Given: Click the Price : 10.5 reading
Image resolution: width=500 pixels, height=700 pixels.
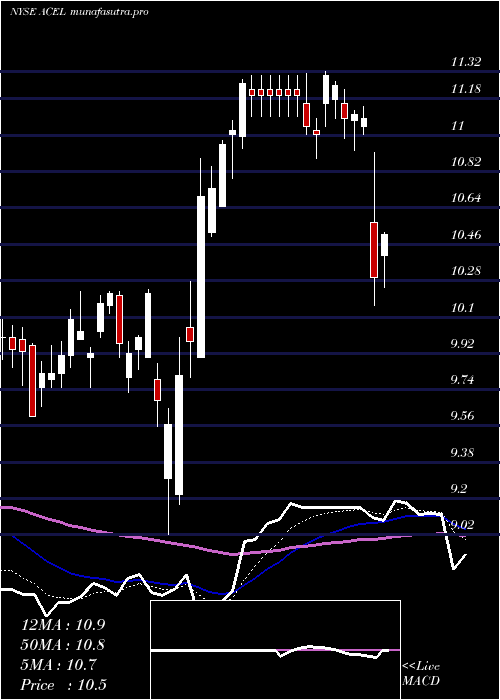Looking at the screenshot, I should point(64,685).
